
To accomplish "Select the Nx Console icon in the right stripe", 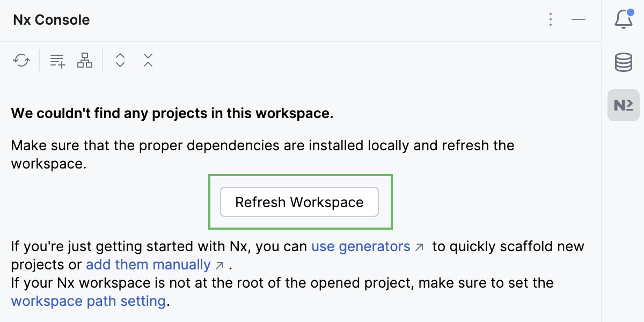I will 623,105.
